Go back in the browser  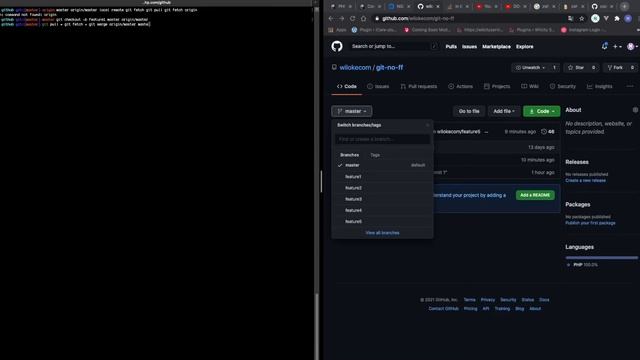tap(331, 18)
